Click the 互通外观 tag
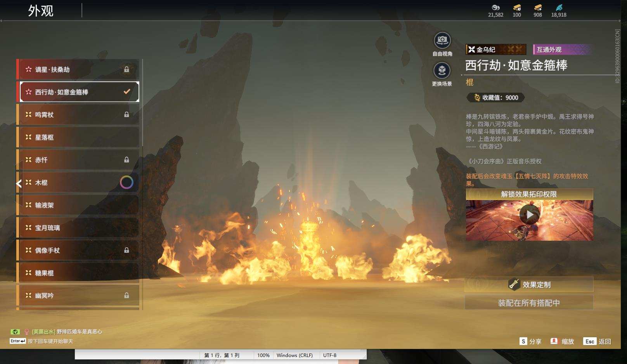The image size is (627, 364). [x=562, y=49]
